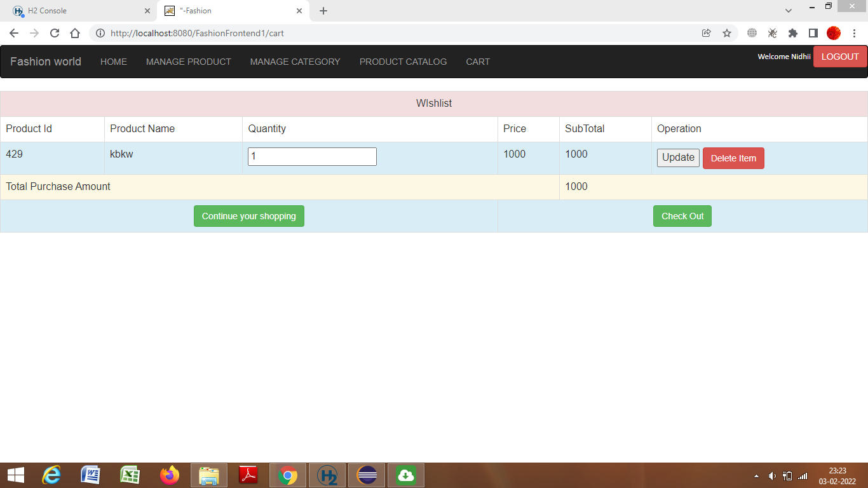
Task: Bookmark this page with the star icon
Action: tap(726, 32)
